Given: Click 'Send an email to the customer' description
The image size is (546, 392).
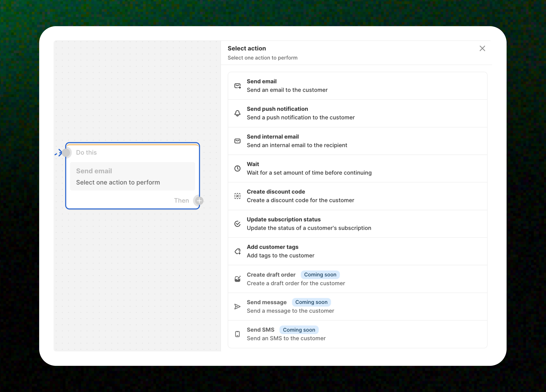Looking at the screenshot, I should tap(287, 90).
